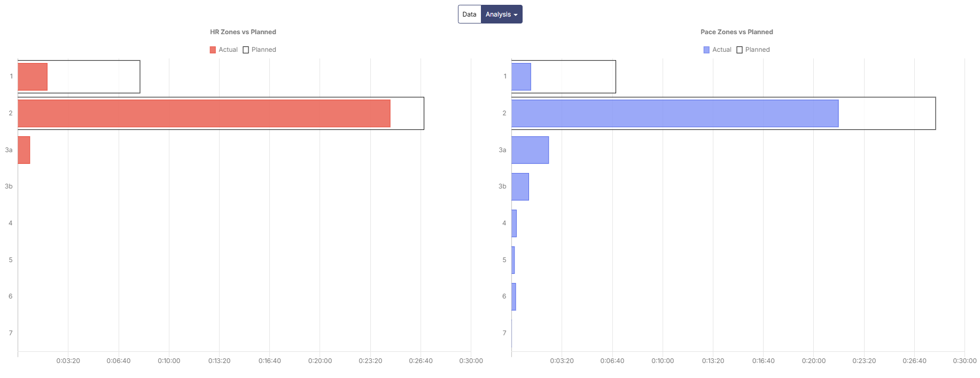Image resolution: width=980 pixels, height=378 pixels.
Task: Open the Analysis dropdown menu
Action: tap(501, 14)
